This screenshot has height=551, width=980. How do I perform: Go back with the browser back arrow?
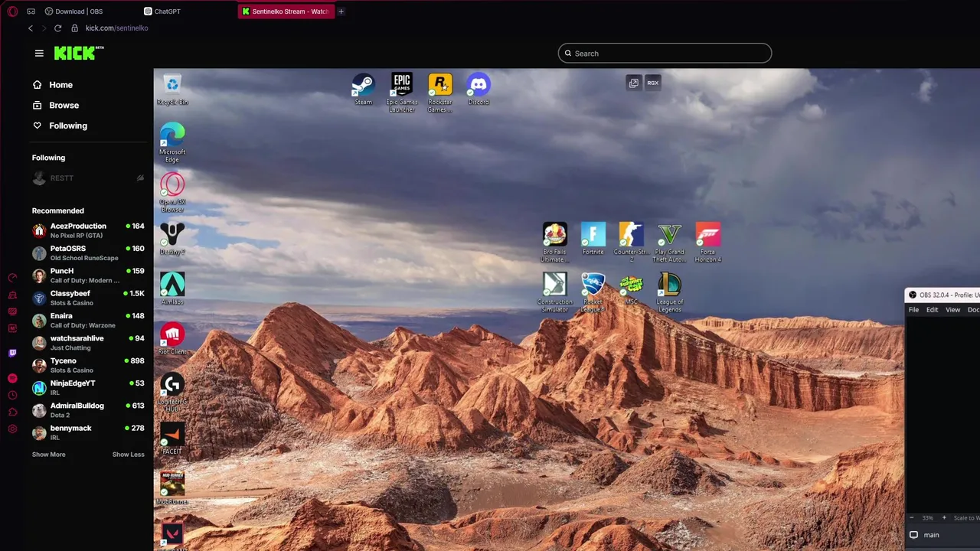pos(31,28)
